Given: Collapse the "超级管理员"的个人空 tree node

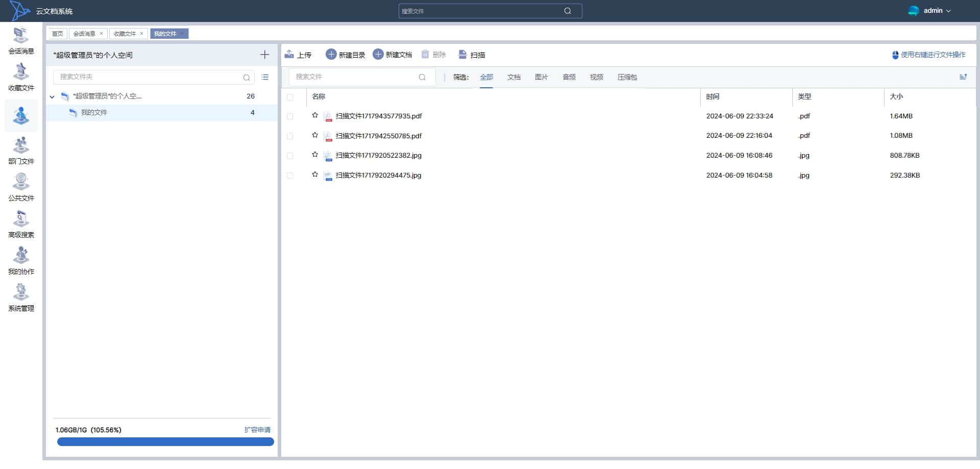Looking at the screenshot, I should coord(52,96).
